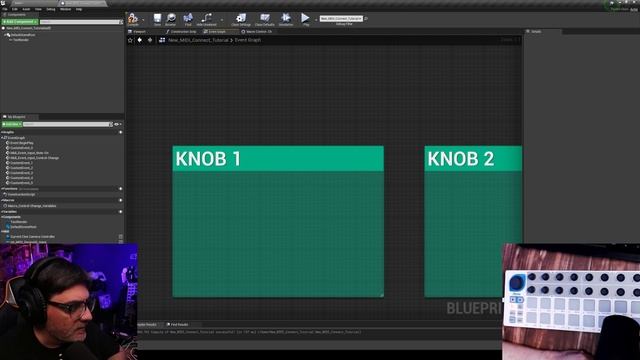Click New_MIDI_Connect_Tutorial breadcrumb link
This screenshot has width=640, height=360.
click(x=198, y=40)
